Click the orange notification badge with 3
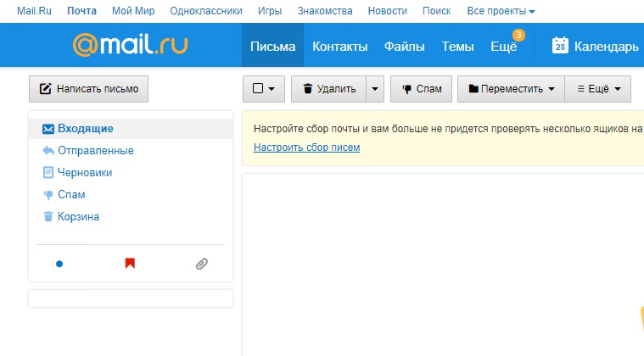 (x=518, y=36)
